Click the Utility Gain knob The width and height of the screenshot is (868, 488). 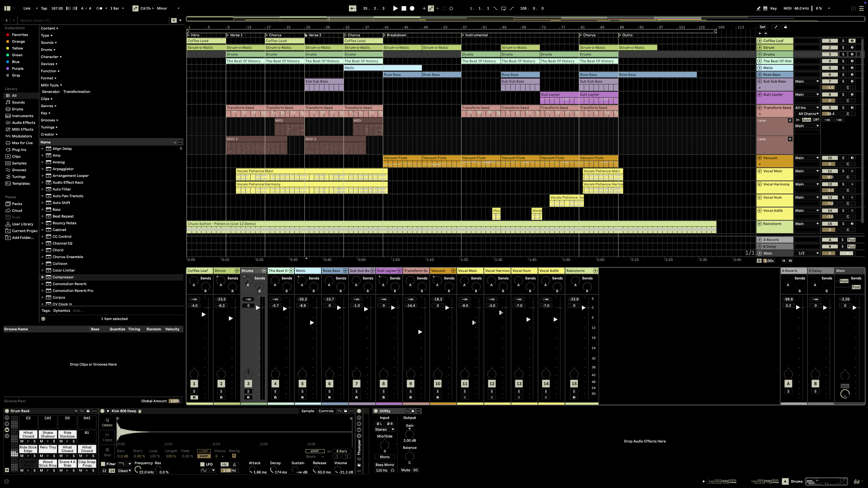click(410, 434)
